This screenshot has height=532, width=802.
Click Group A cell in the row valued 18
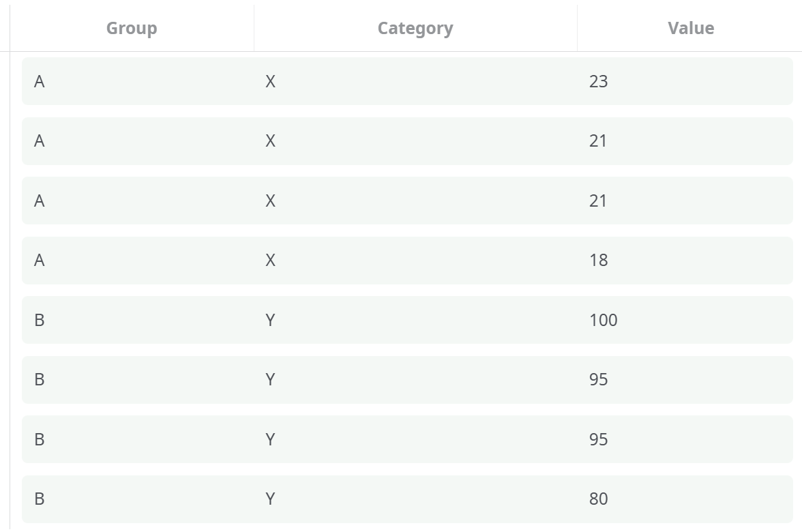tap(40, 260)
